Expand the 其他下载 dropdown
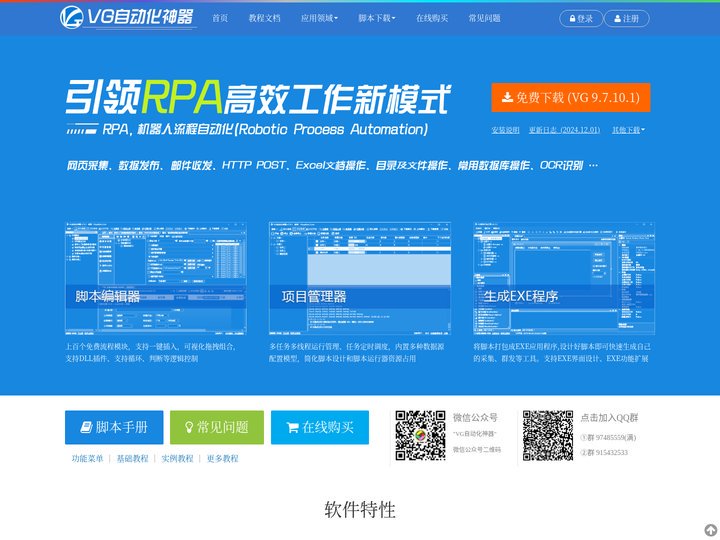The height and width of the screenshot is (540, 720). tap(628, 130)
